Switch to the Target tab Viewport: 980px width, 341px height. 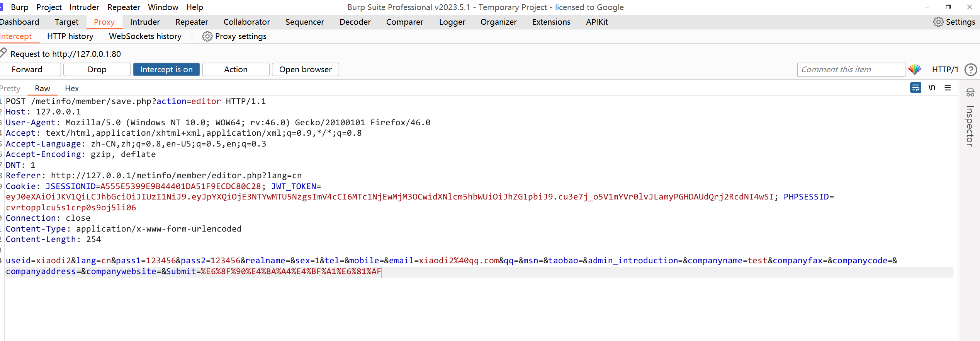[x=66, y=22]
